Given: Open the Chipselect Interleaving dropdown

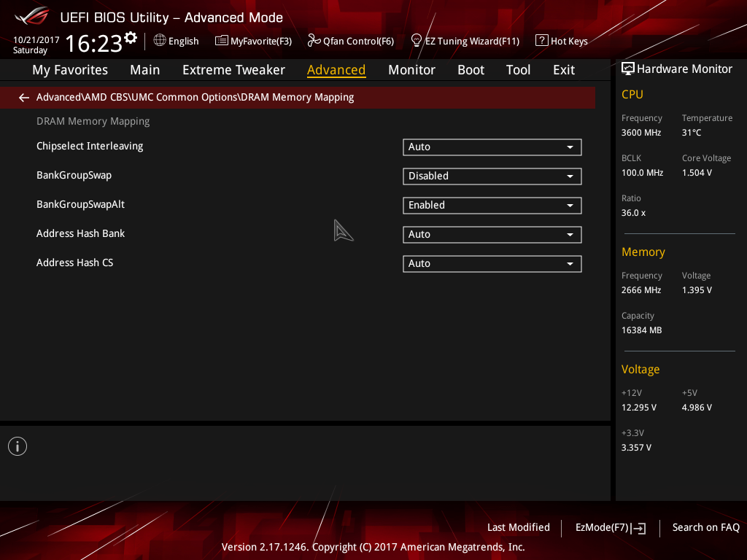Looking at the screenshot, I should click(492, 147).
